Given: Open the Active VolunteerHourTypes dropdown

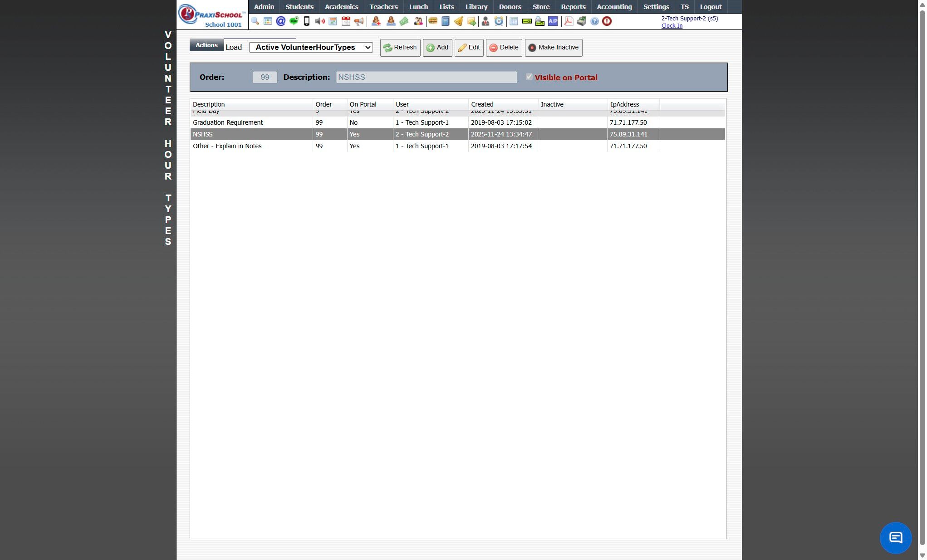Looking at the screenshot, I should [311, 48].
